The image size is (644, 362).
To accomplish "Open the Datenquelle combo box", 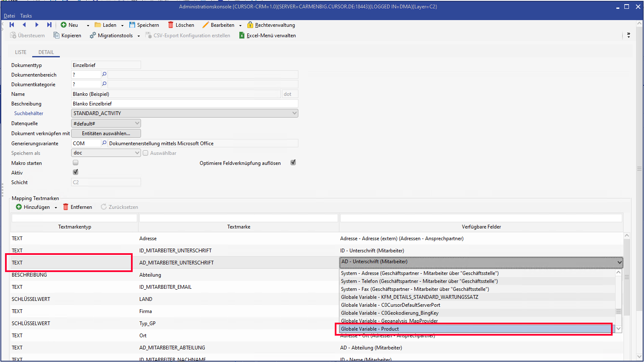I will click(137, 123).
